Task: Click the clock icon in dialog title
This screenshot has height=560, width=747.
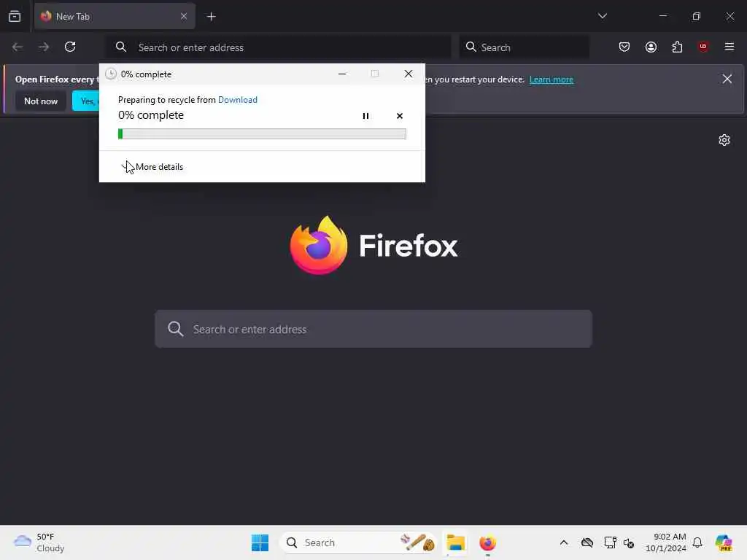Action: tap(111, 74)
